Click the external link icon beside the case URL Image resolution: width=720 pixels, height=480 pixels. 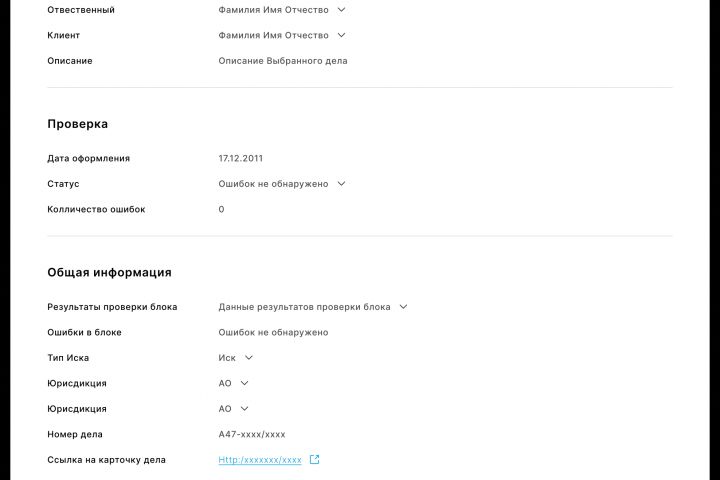click(x=314, y=460)
